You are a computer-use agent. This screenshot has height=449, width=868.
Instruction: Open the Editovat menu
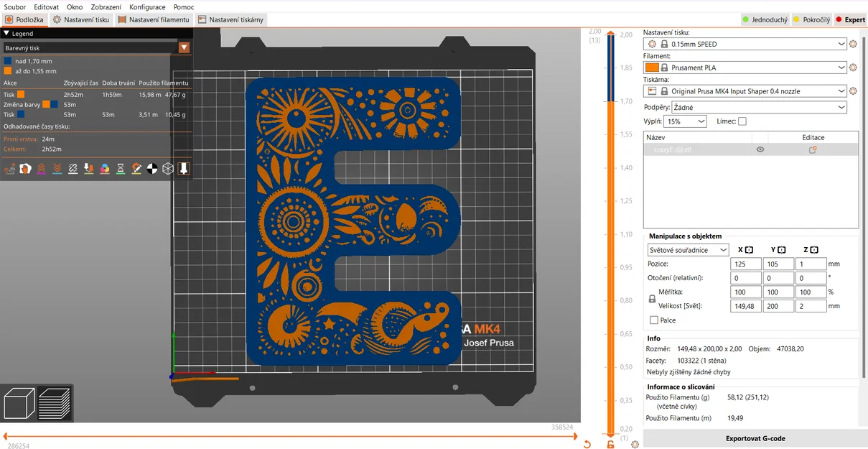pos(47,6)
